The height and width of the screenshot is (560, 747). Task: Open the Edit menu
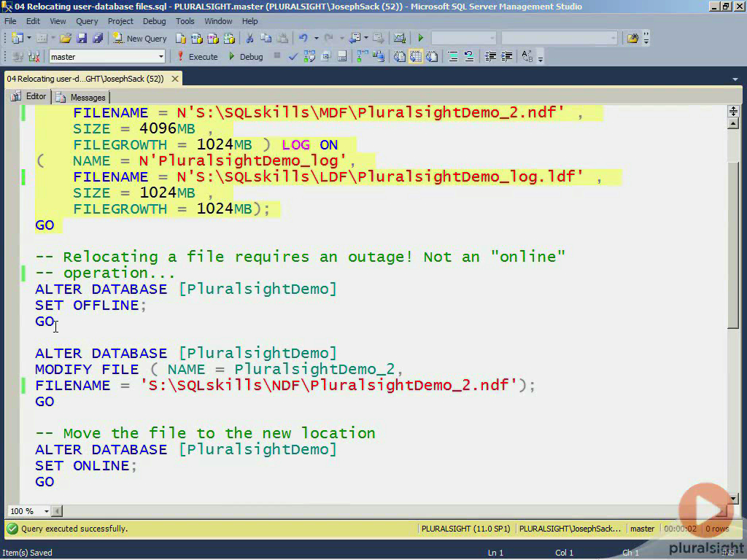[x=33, y=21]
